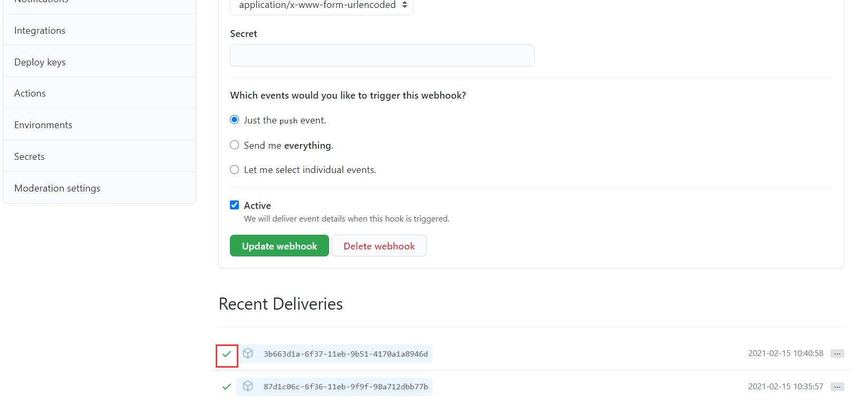Click green checkmark of 10:40:58 delivery
This screenshot has width=868, height=403.
pyautogui.click(x=227, y=354)
